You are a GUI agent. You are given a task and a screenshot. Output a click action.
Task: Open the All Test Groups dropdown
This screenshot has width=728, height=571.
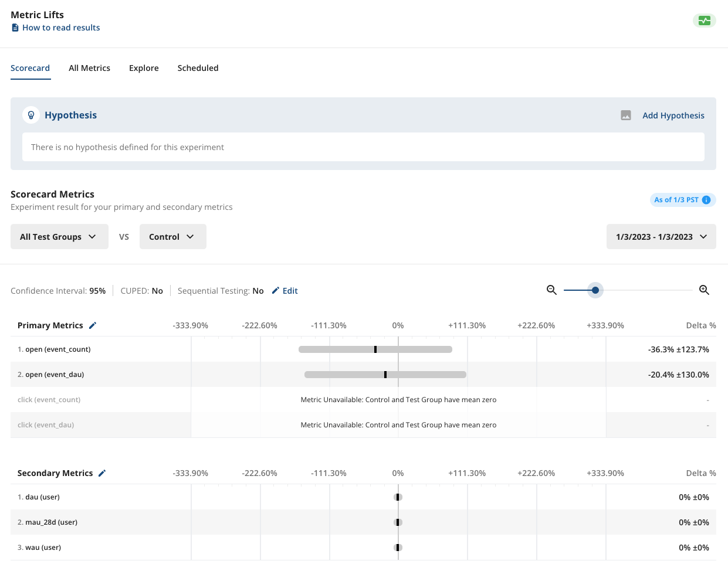point(59,236)
